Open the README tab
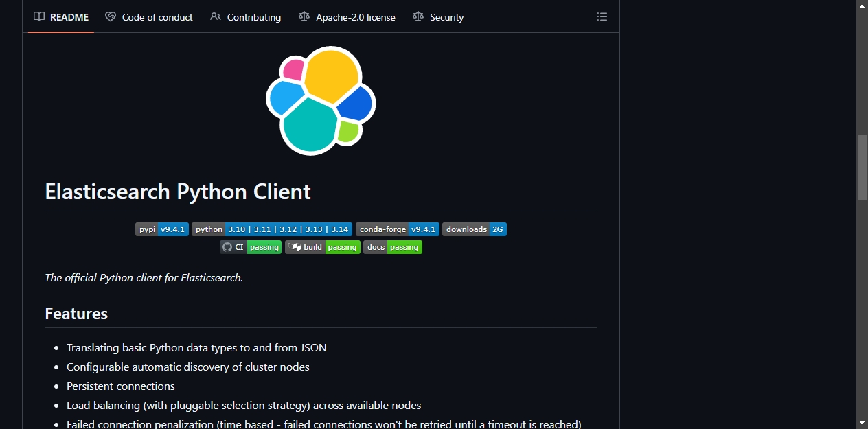Screen dimensions: 868x429 (61, 17)
